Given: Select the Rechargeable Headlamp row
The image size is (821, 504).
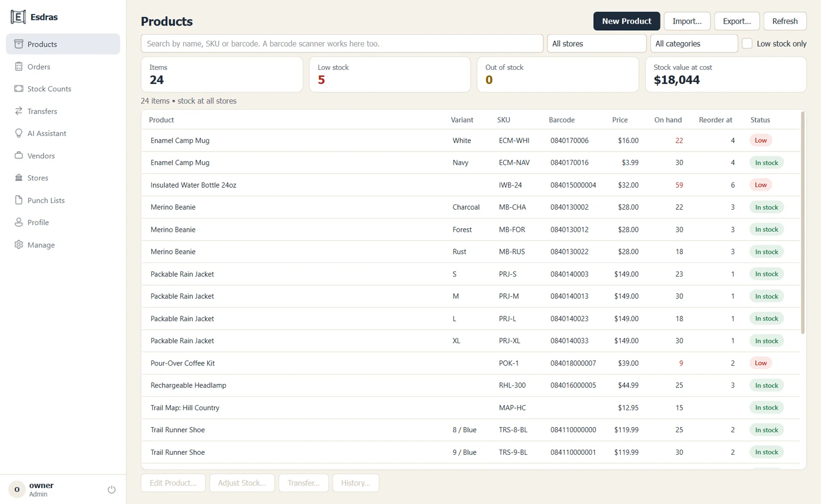Looking at the screenshot, I should point(471,386).
